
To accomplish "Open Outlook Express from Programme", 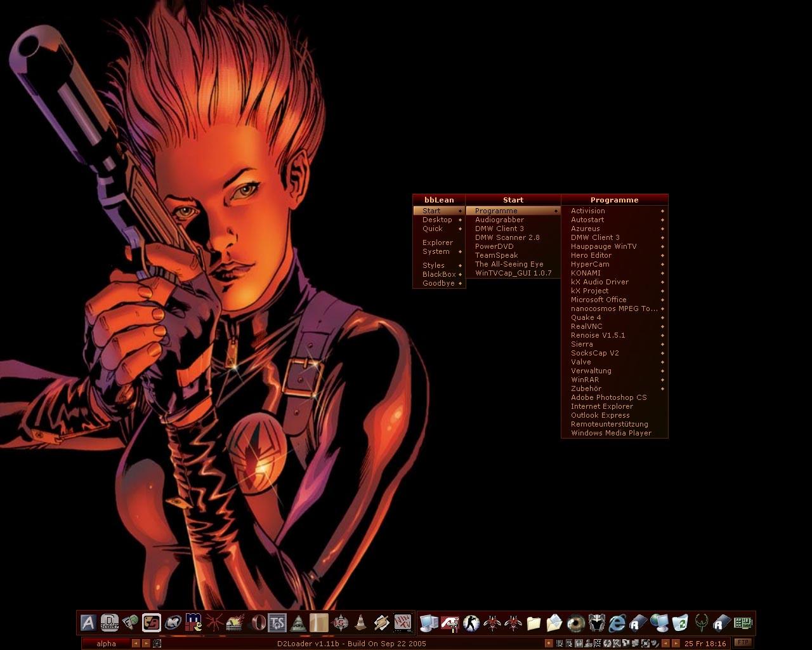I will (615, 415).
